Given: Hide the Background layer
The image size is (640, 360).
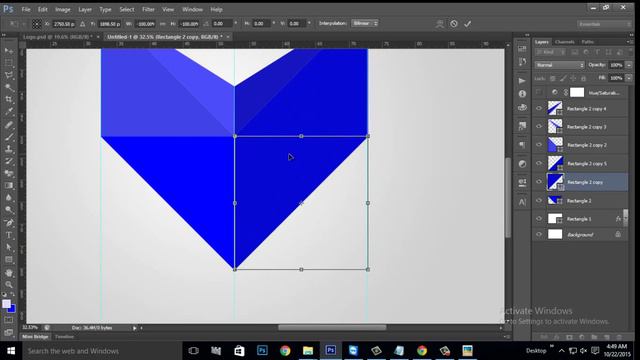Looking at the screenshot, I should [x=539, y=234].
